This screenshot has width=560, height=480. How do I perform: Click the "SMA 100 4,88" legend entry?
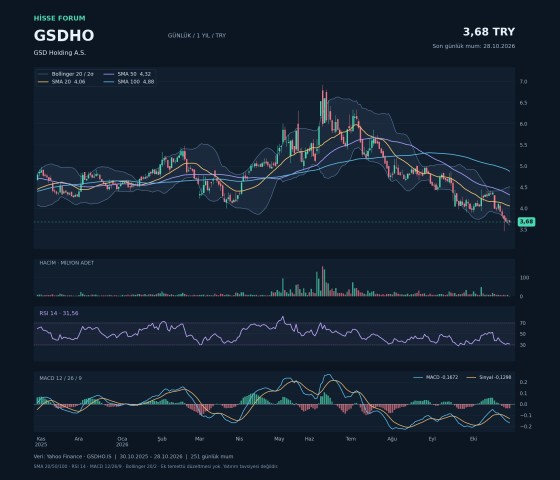(x=129, y=82)
